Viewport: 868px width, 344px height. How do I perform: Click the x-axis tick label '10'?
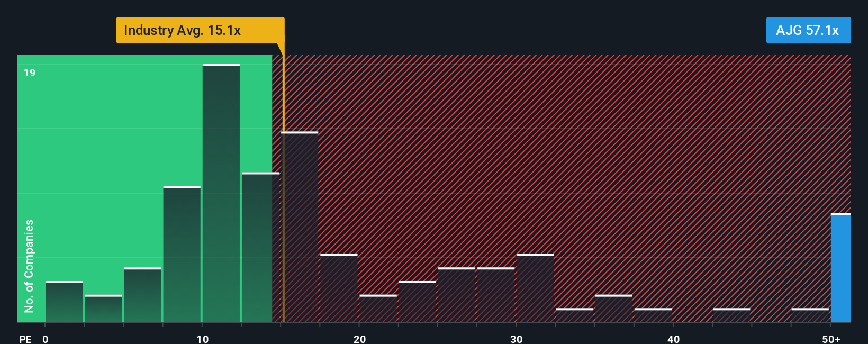pyautogui.click(x=202, y=339)
